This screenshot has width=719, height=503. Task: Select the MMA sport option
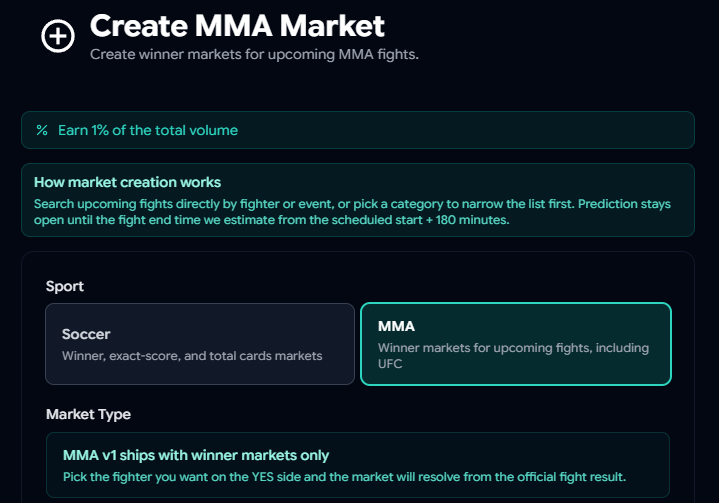click(515, 344)
